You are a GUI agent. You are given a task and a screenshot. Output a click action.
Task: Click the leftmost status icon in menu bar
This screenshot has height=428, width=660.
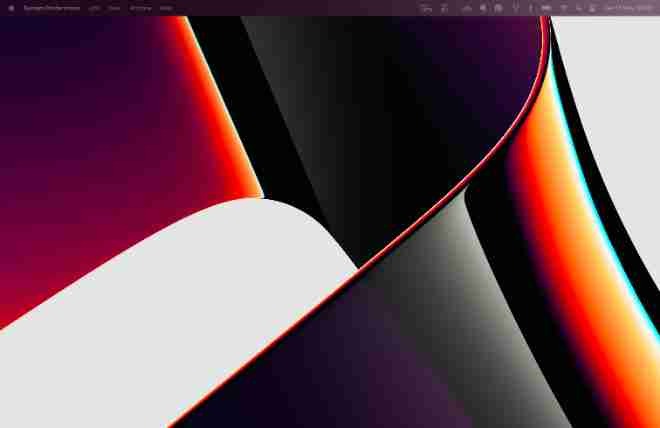[x=427, y=8]
